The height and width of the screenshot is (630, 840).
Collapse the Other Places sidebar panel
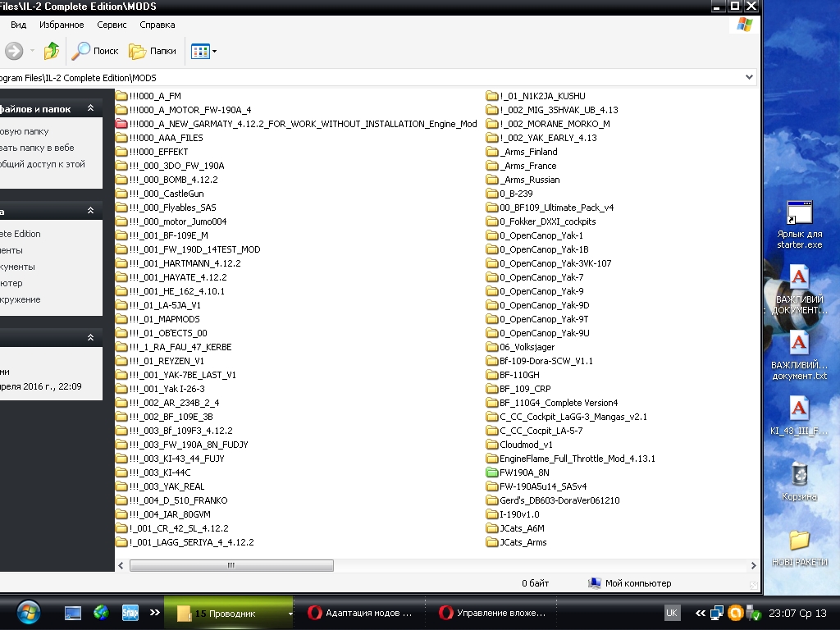[90, 211]
